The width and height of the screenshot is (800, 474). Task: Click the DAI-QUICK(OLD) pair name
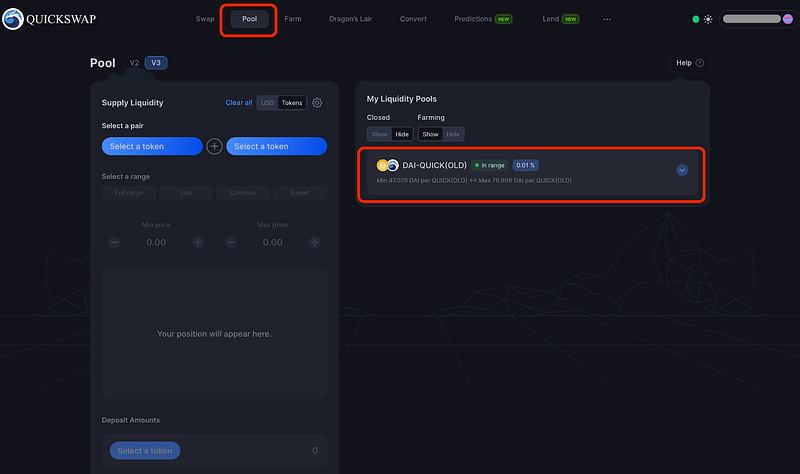click(x=435, y=165)
